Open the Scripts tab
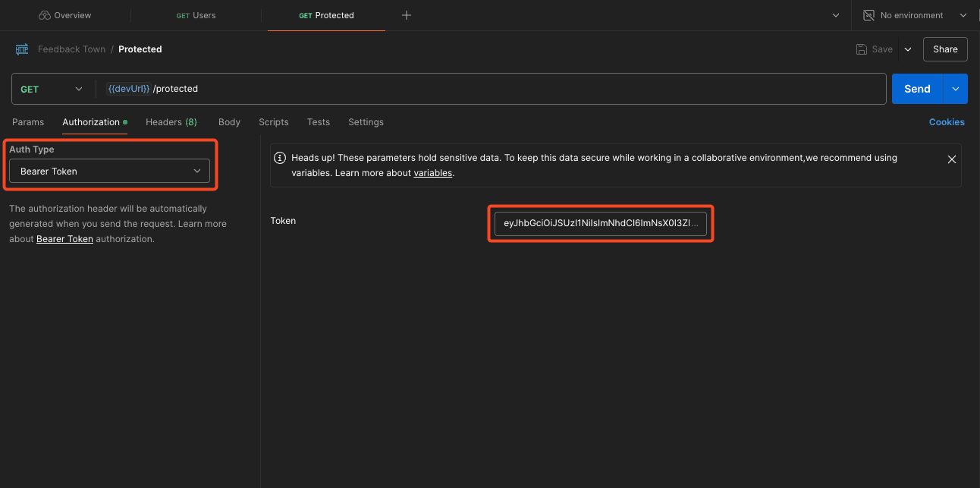The height and width of the screenshot is (488, 980). pyautogui.click(x=274, y=122)
